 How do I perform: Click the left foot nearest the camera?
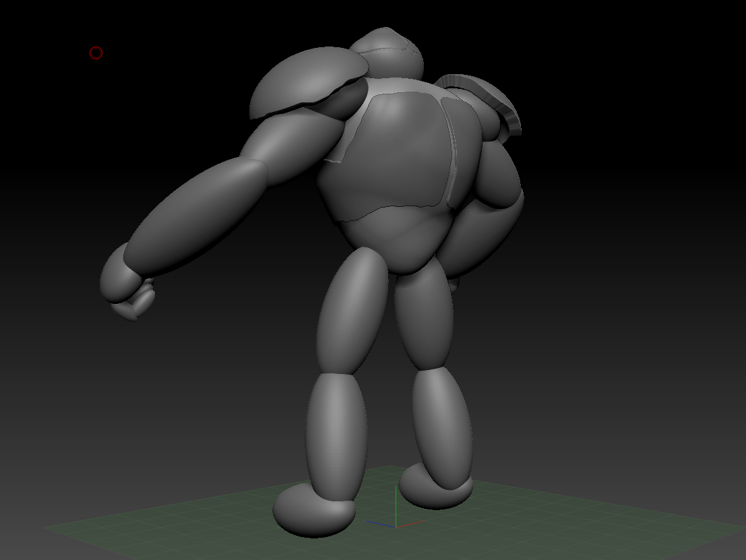[x=314, y=510]
